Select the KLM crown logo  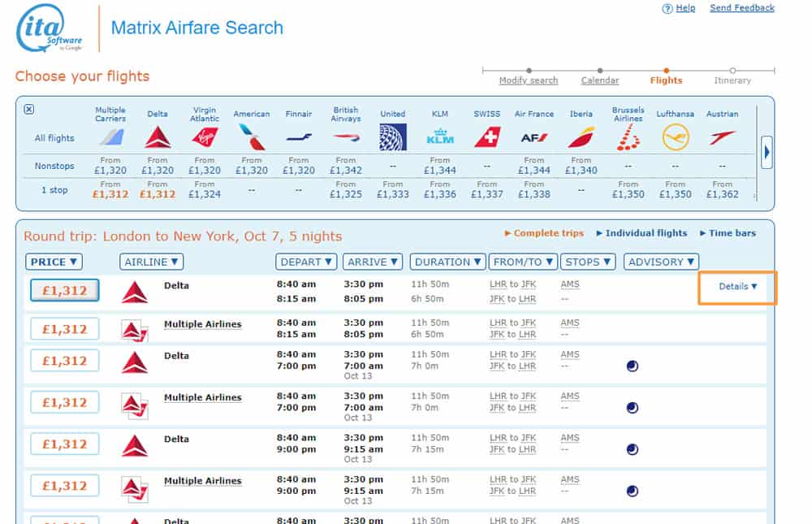click(x=440, y=136)
